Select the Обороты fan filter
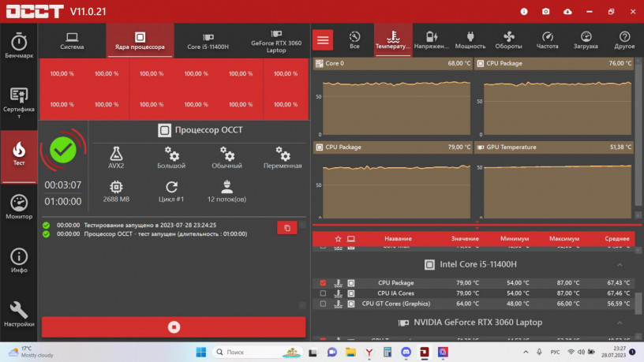644x362 pixels. (508, 39)
